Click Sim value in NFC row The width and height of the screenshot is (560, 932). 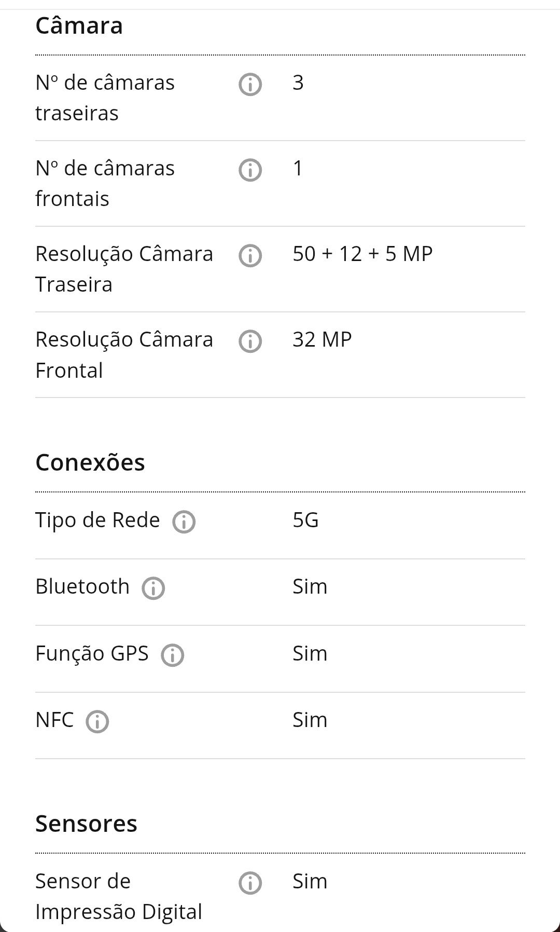coord(310,720)
